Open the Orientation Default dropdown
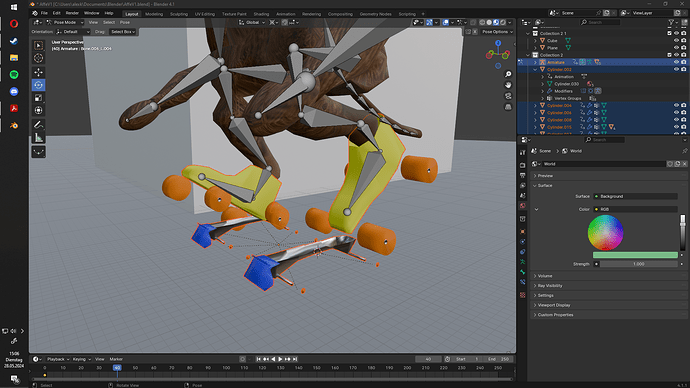 click(x=73, y=32)
